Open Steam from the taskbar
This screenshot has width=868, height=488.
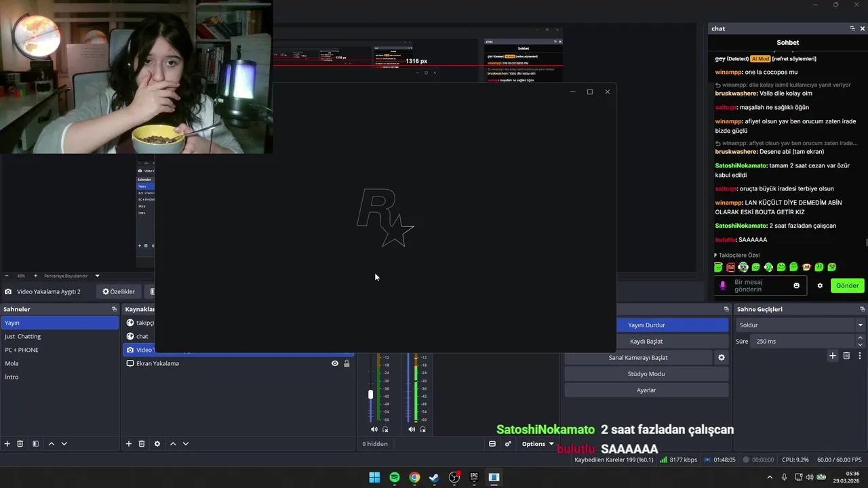[x=434, y=477]
